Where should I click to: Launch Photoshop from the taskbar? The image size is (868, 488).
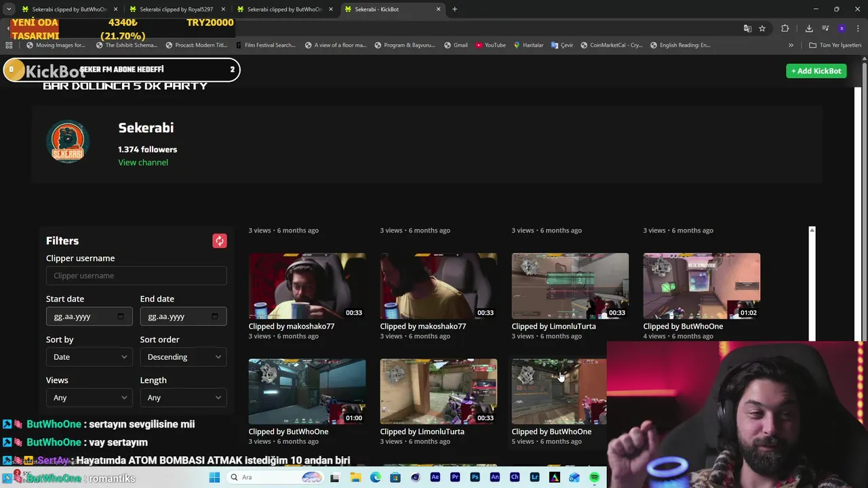click(475, 477)
